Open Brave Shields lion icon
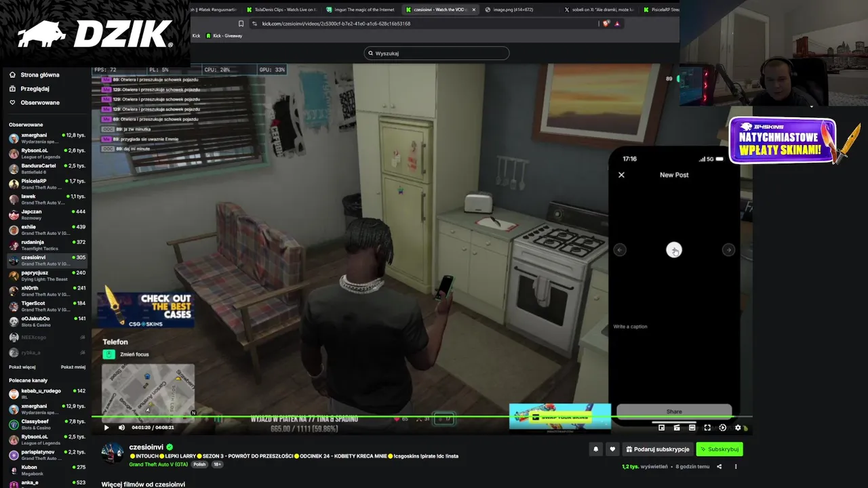 tap(606, 24)
